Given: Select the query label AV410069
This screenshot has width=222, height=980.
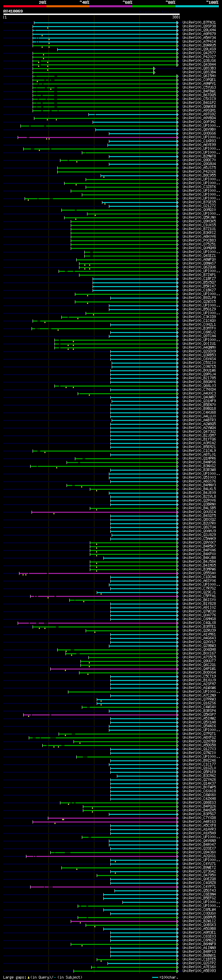Looking at the screenshot, I should point(13,11).
